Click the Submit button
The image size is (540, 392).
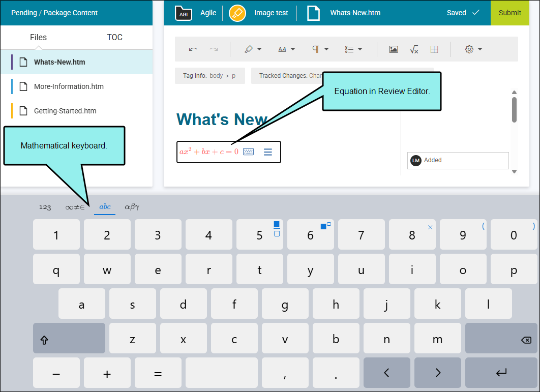click(509, 13)
